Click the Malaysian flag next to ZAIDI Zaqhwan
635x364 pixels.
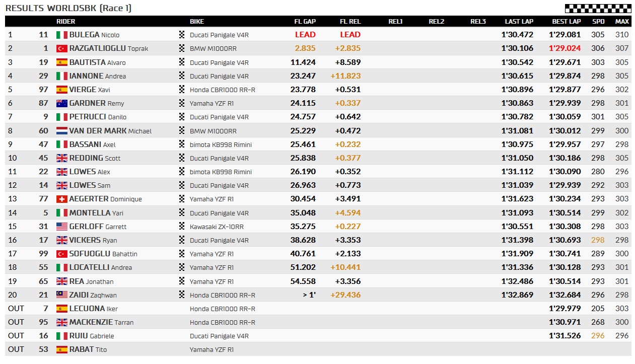tap(61, 295)
